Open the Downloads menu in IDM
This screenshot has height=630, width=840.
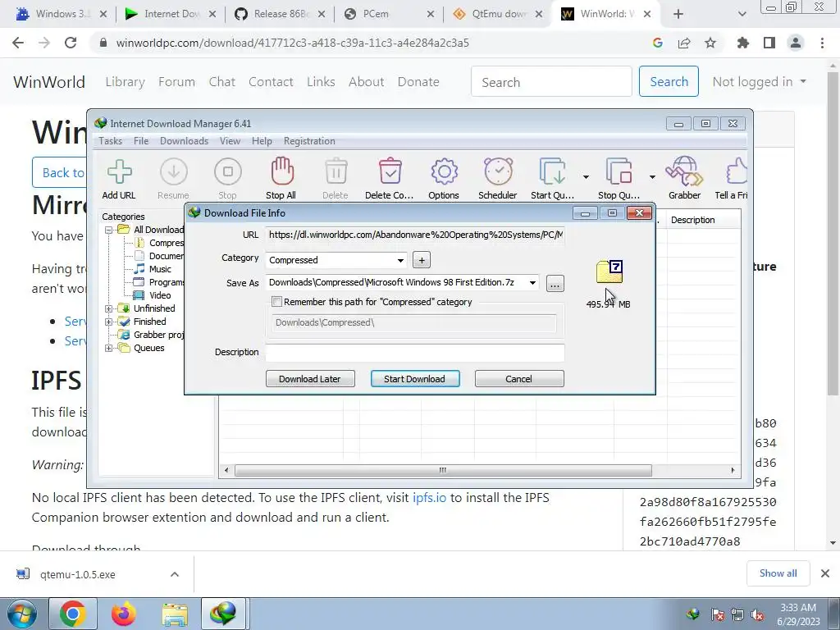[184, 141]
